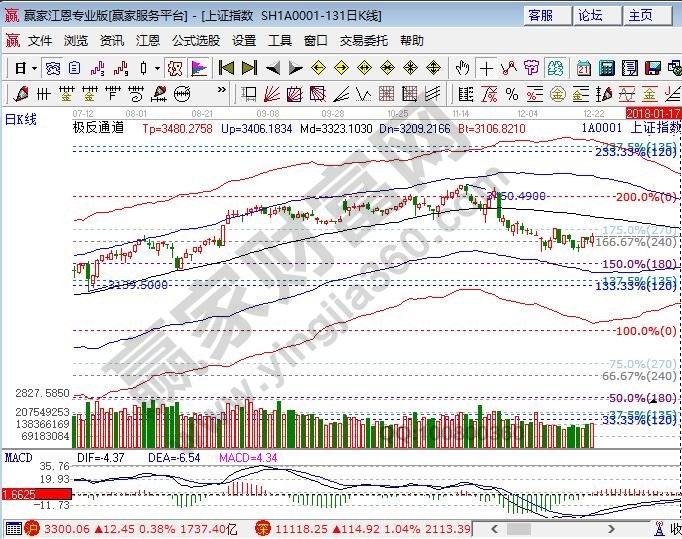Viewport: 682px width, 539px height.
Task: Click the 客服 button
Action: [x=541, y=15]
